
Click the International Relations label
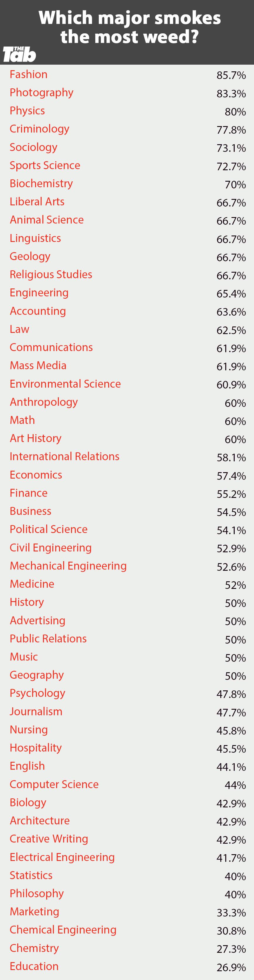coord(64,456)
